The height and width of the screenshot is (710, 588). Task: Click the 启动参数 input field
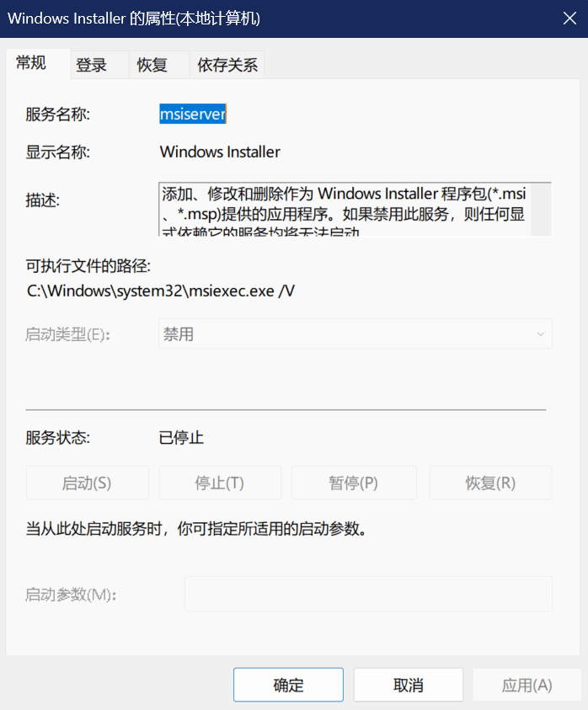(x=368, y=594)
